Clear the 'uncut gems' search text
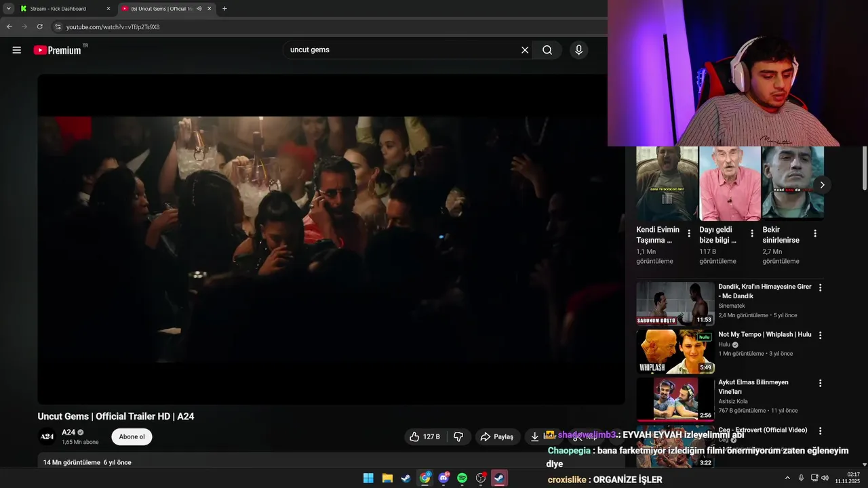 pos(525,50)
